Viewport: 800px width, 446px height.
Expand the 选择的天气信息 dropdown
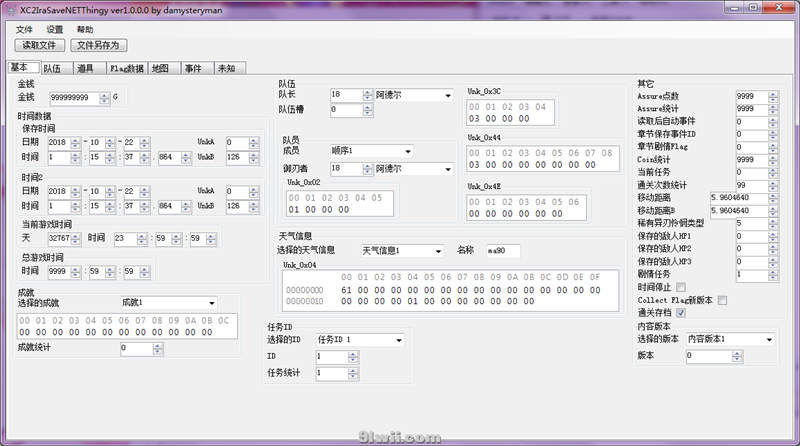(x=438, y=250)
